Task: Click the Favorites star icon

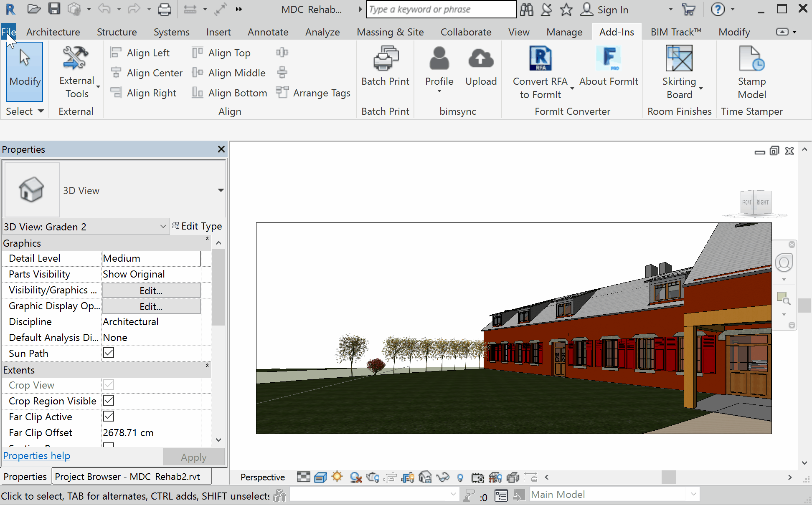Action: pos(566,9)
